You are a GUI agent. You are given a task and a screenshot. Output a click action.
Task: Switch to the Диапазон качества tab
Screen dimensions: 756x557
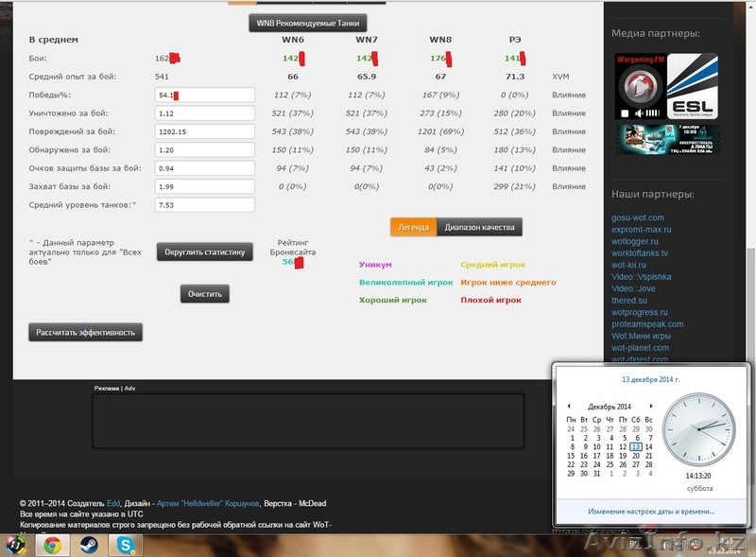(x=478, y=227)
